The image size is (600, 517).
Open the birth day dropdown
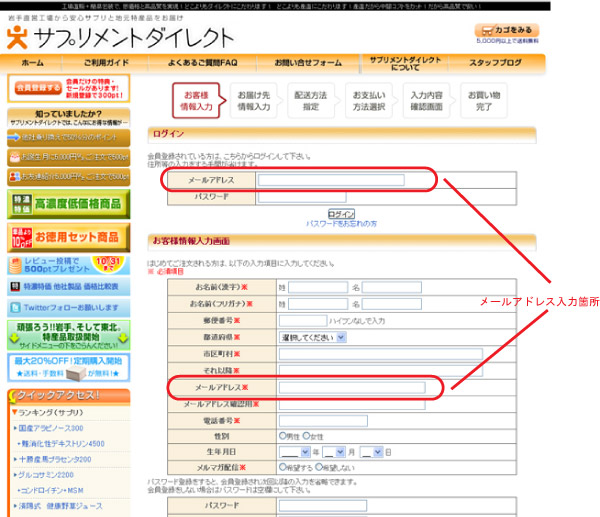click(371, 452)
